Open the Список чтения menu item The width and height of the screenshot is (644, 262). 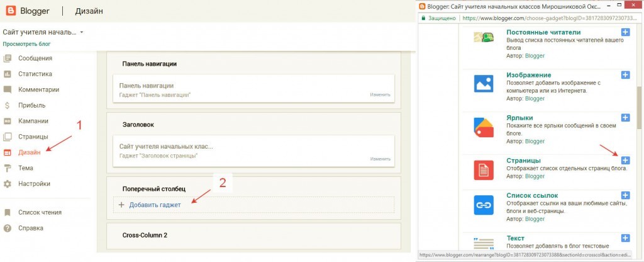40,213
